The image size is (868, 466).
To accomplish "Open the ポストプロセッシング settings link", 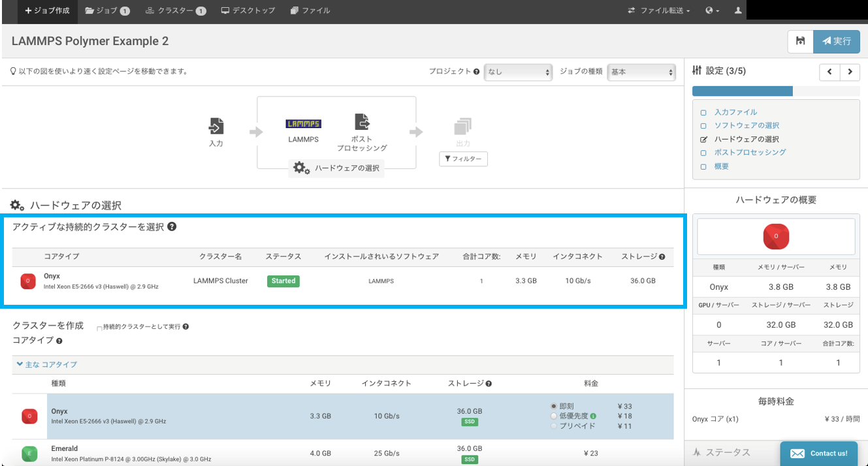I will 750,152.
